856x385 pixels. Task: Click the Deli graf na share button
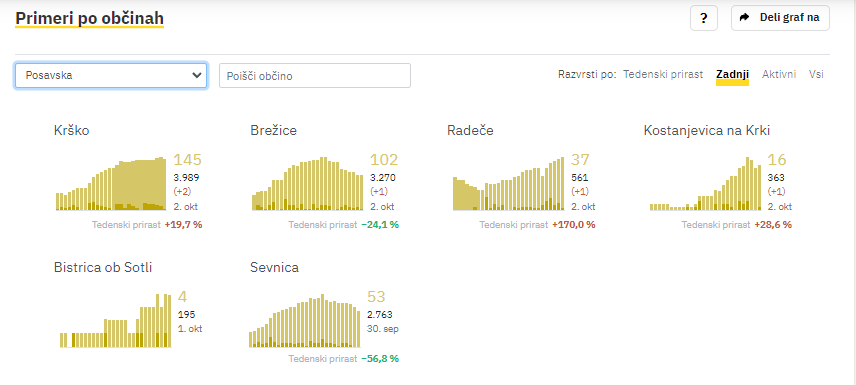pos(780,18)
